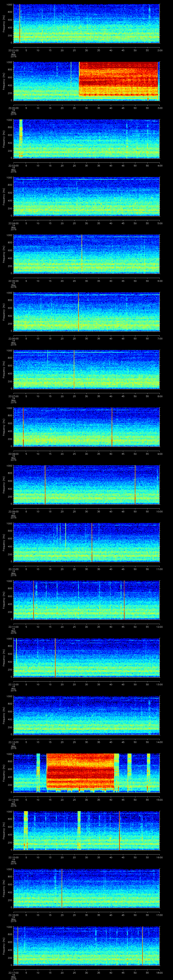Click the red line near 40s in 22:08 spectrogram

tap(112, 427)
